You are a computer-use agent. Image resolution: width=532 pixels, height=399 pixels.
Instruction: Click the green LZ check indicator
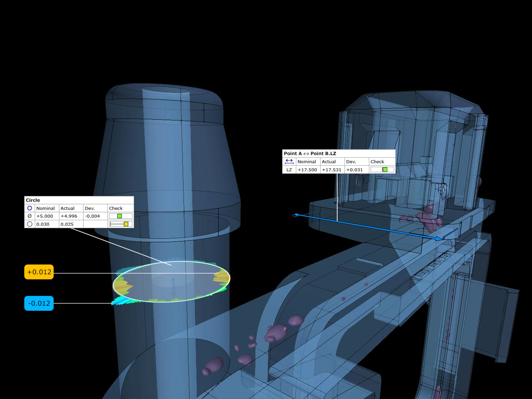385,169
